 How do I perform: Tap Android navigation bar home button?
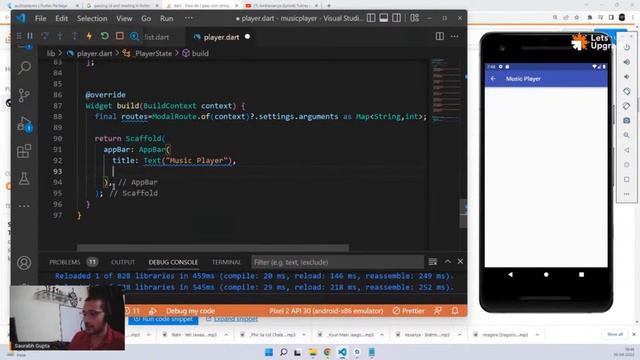546,275
